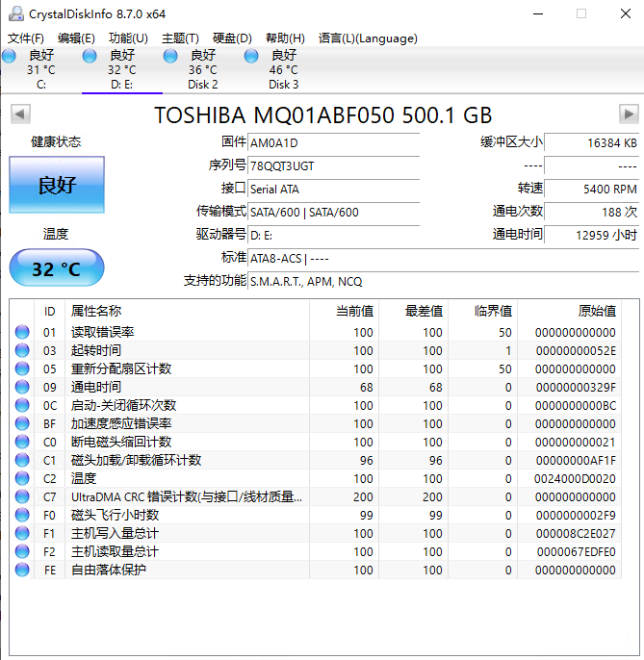Click status orb for 09 通电时间
644x660 pixels.
22,387
